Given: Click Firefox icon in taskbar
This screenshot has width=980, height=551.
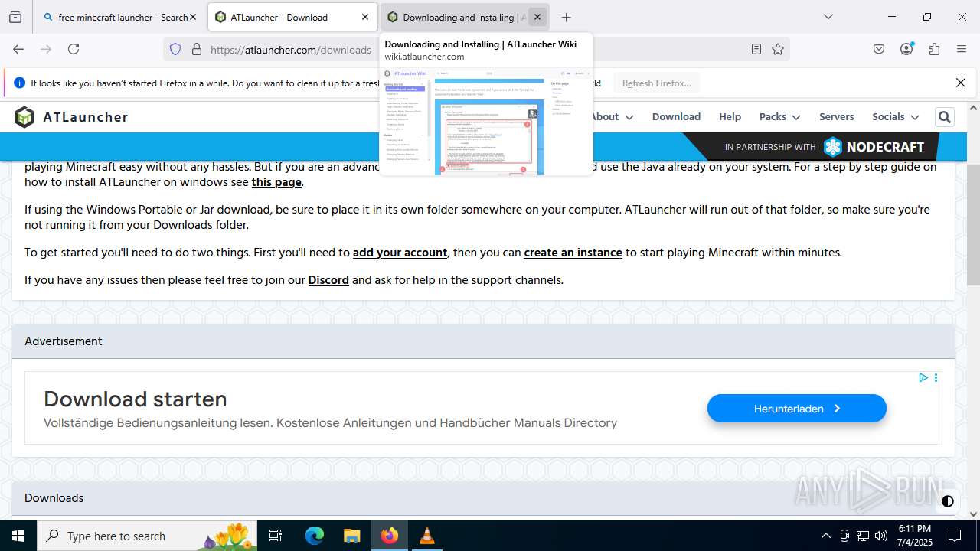Looking at the screenshot, I should pos(390,536).
